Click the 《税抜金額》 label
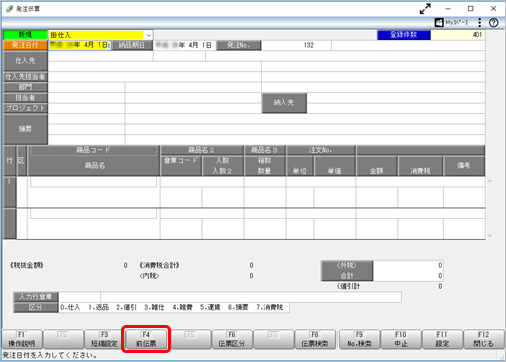The image size is (506, 362). [27, 265]
